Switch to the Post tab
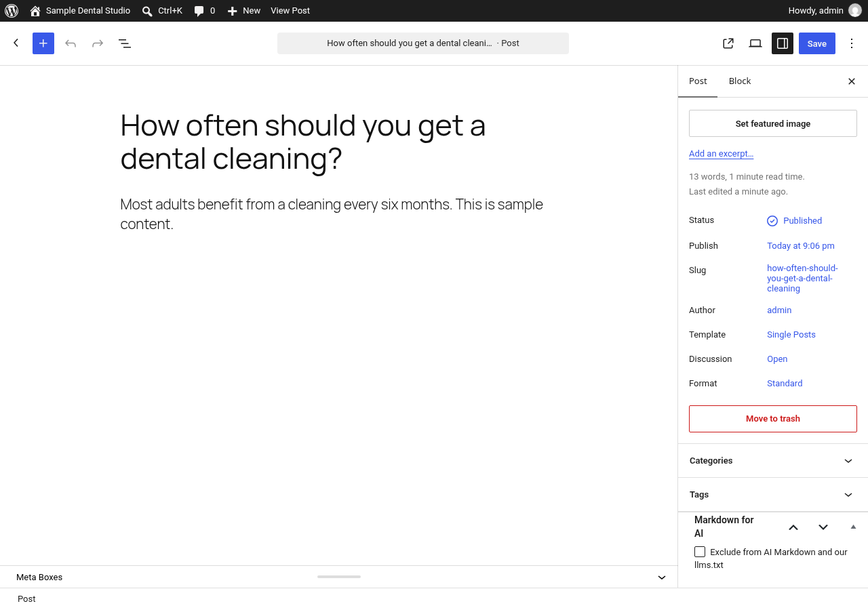 pyautogui.click(x=698, y=81)
